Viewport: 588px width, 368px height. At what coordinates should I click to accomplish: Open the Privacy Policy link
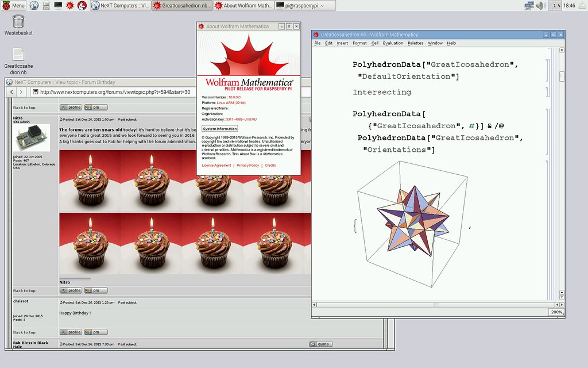(x=247, y=166)
